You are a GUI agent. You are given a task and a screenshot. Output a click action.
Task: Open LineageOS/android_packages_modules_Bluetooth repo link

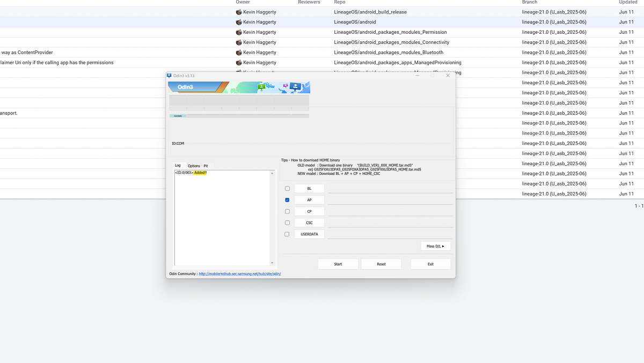pos(389,53)
